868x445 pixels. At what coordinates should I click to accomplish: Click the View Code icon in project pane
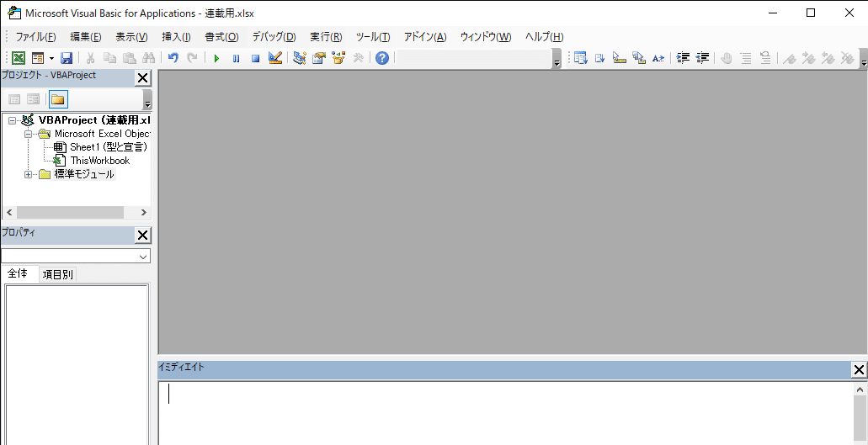pos(14,99)
